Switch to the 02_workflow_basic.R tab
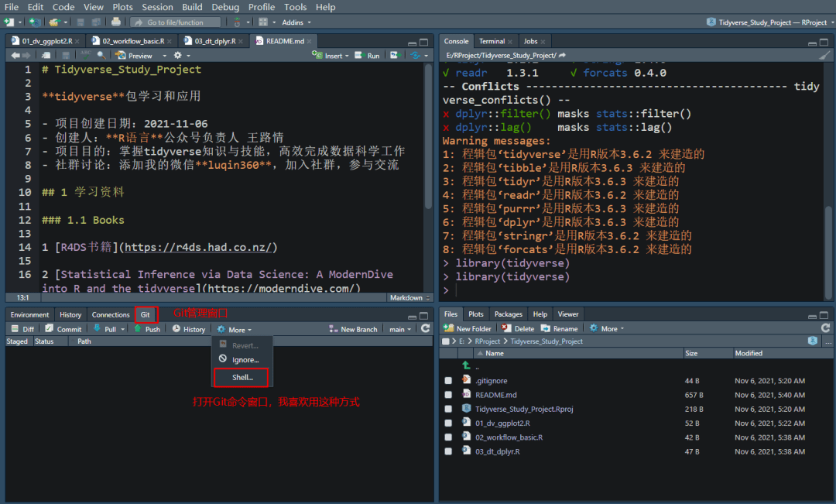Image resolution: width=836 pixels, height=504 pixels. [x=132, y=41]
